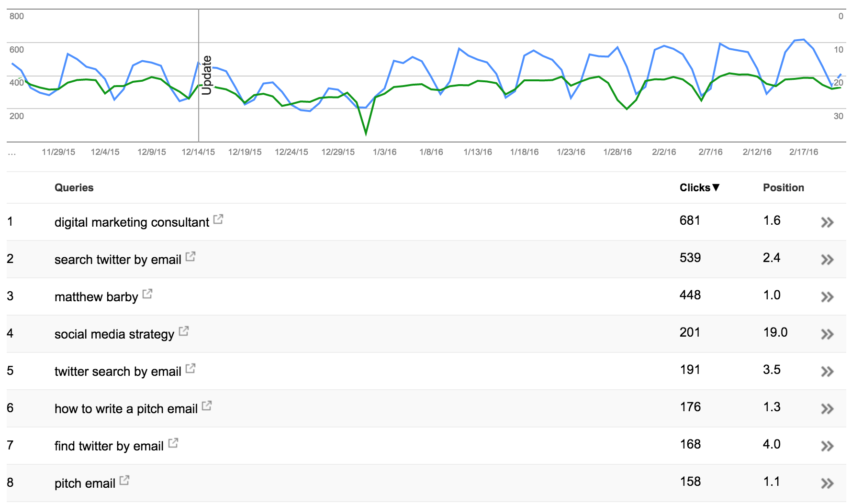Open the matthew barby query
Image resolution: width=852 pixels, height=504 pixels.
96,297
